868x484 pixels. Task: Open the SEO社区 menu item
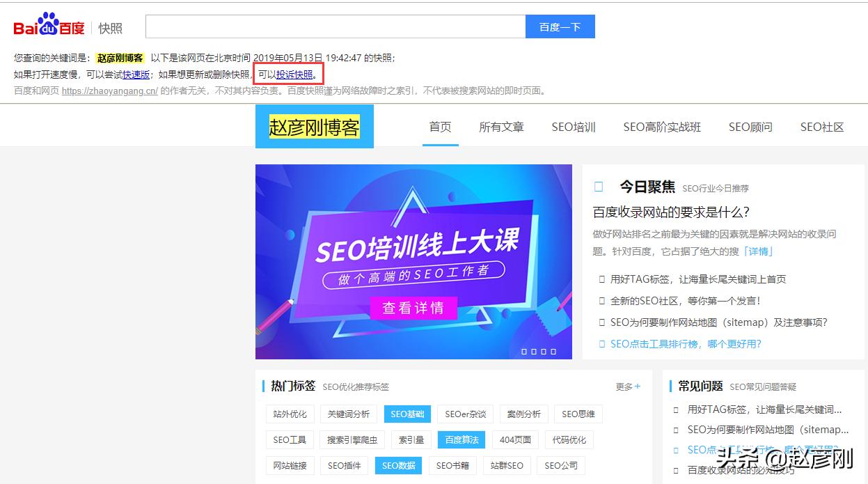click(821, 127)
